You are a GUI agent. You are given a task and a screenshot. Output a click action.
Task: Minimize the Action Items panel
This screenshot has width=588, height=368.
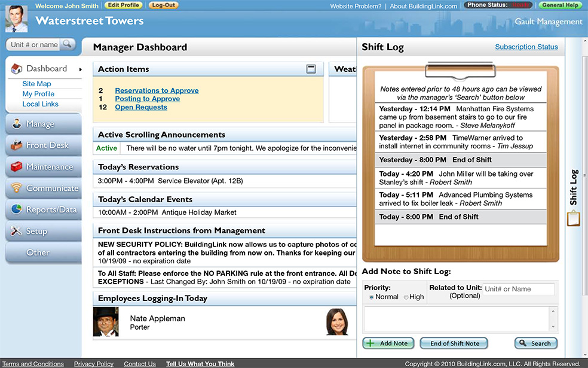(311, 69)
